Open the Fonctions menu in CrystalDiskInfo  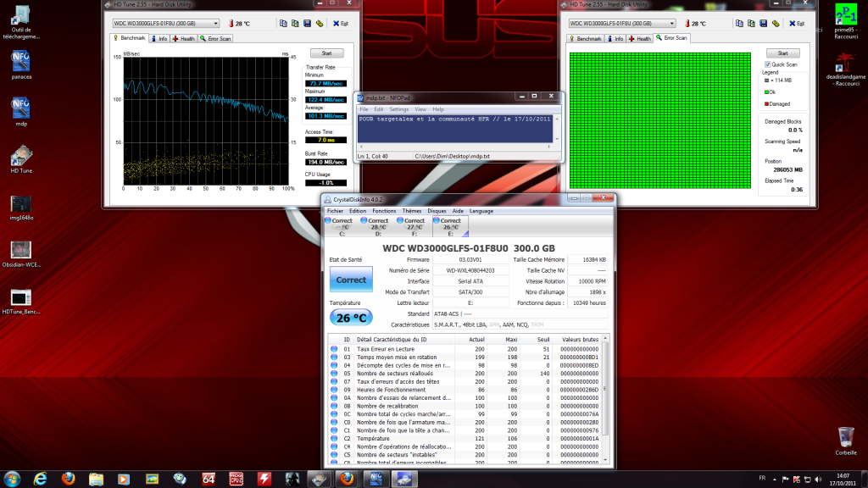click(384, 210)
